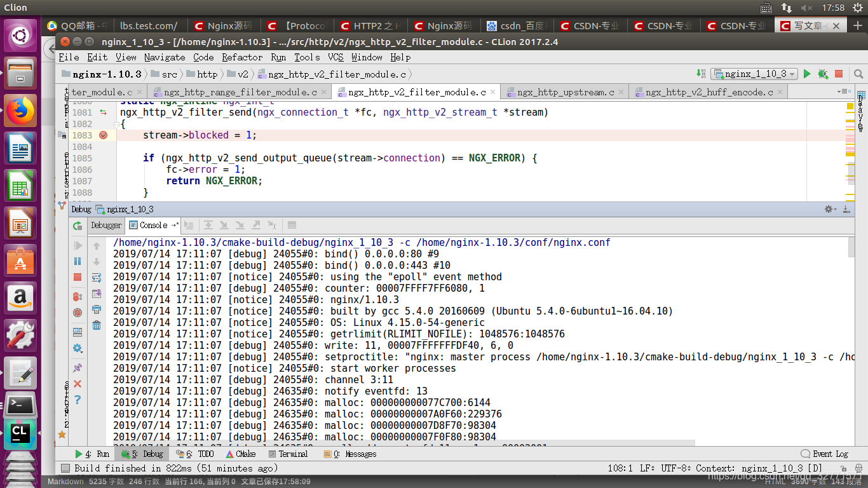Click Restore Layout icon in debug sidebar

pyautogui.click(x=78, y=332)
